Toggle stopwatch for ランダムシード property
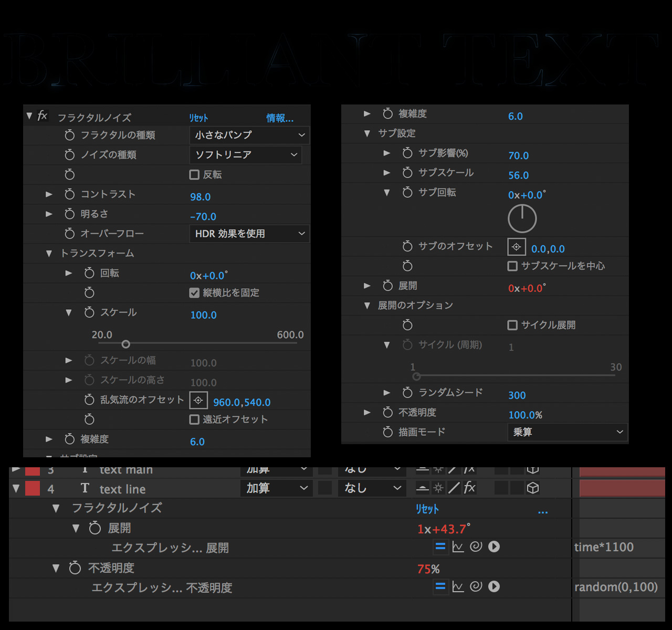This screenshot has width=672, height=630. pos(407,393)
